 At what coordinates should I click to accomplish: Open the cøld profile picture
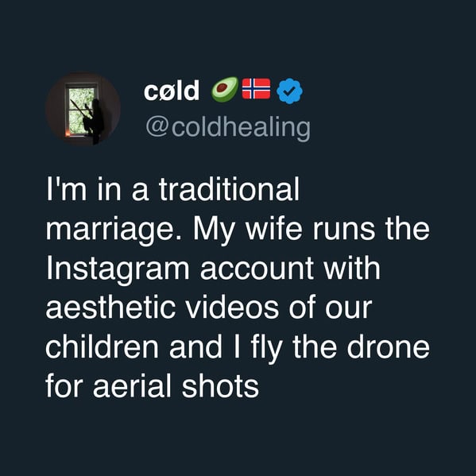pyautogui.click(x=83, y=110)
